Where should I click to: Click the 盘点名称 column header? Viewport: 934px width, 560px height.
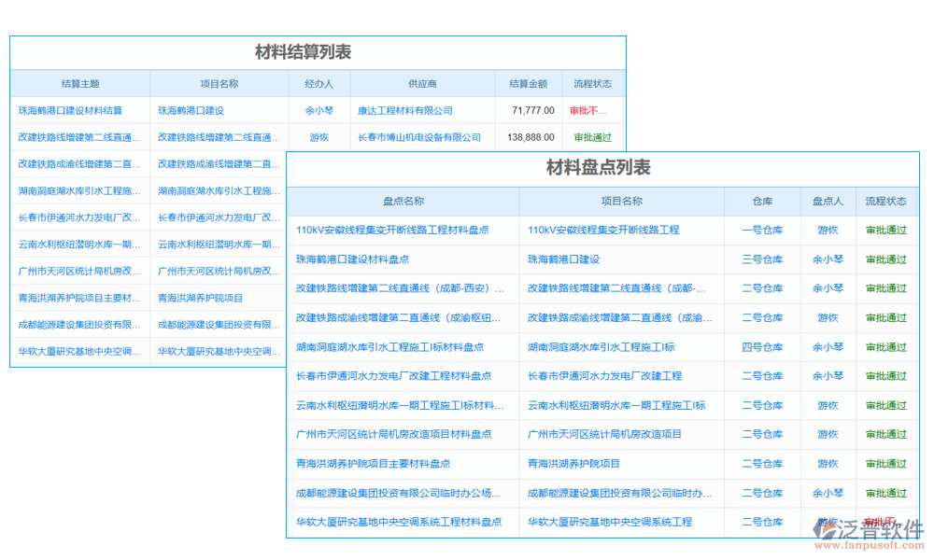pos(403,201)
